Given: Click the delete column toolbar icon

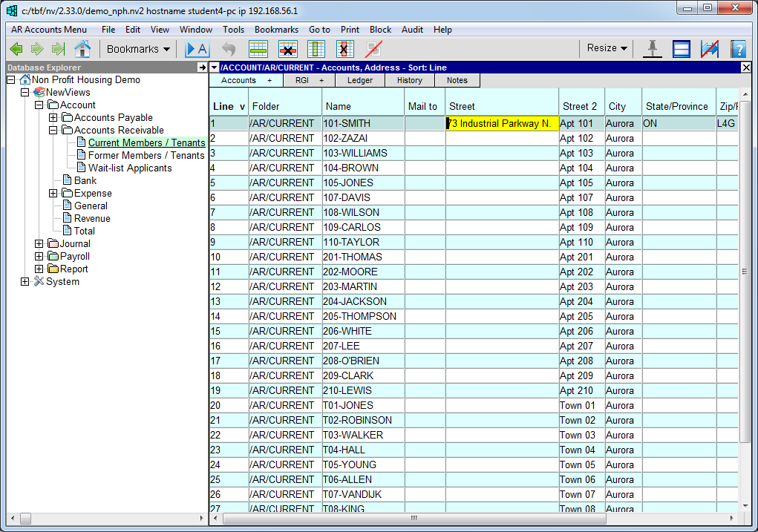Looking at the screenshot, I should pos(344,49).
